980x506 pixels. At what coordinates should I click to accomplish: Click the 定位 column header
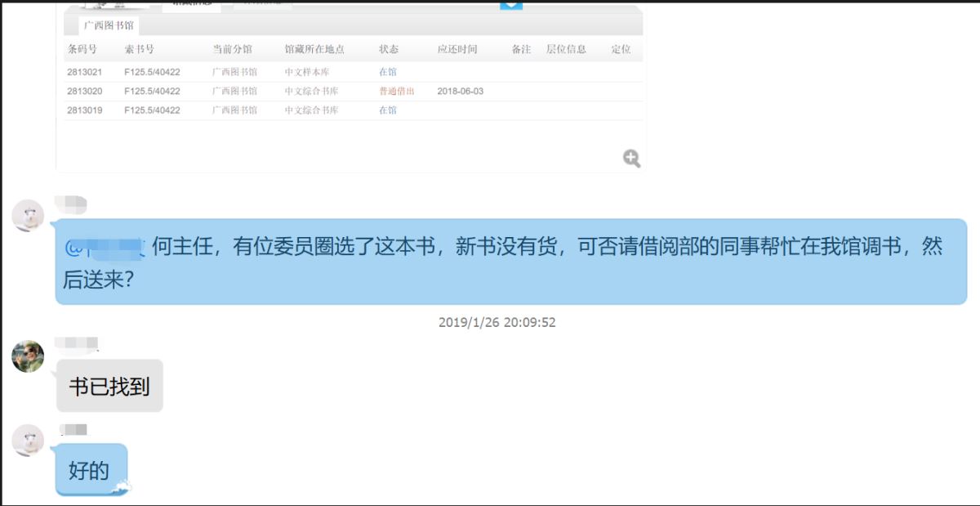point(621,49)
